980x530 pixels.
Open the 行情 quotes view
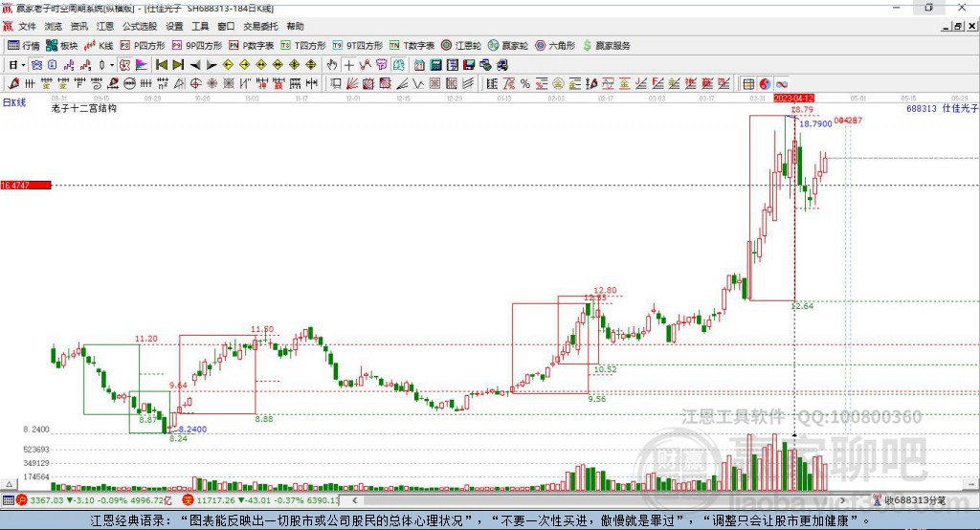(24, 46)
